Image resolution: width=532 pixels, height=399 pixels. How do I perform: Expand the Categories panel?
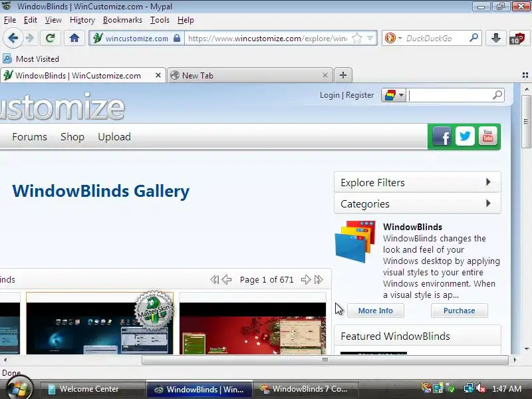coord(418,203)
